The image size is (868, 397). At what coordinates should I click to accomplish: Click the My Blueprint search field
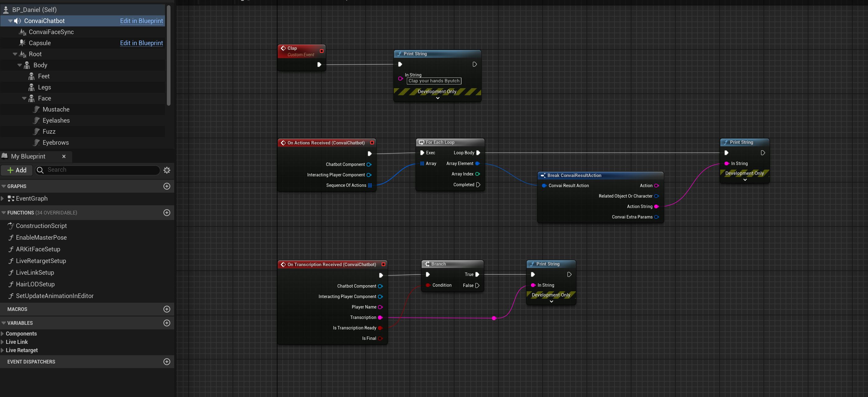click(98, 170)
